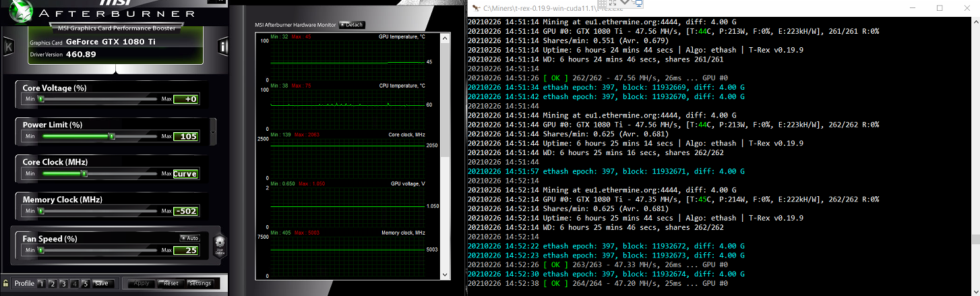Adjust the Power Limit slider handle

tap(112, 136)
